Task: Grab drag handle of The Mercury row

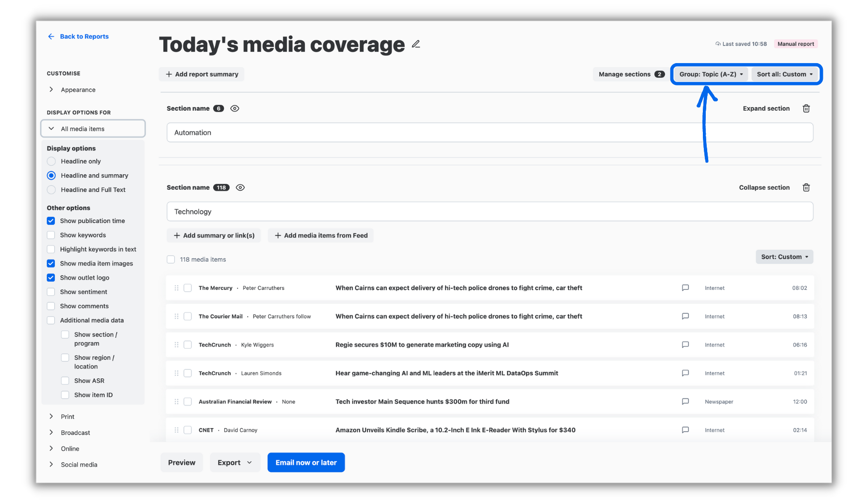Action: [x=176, y=288]
